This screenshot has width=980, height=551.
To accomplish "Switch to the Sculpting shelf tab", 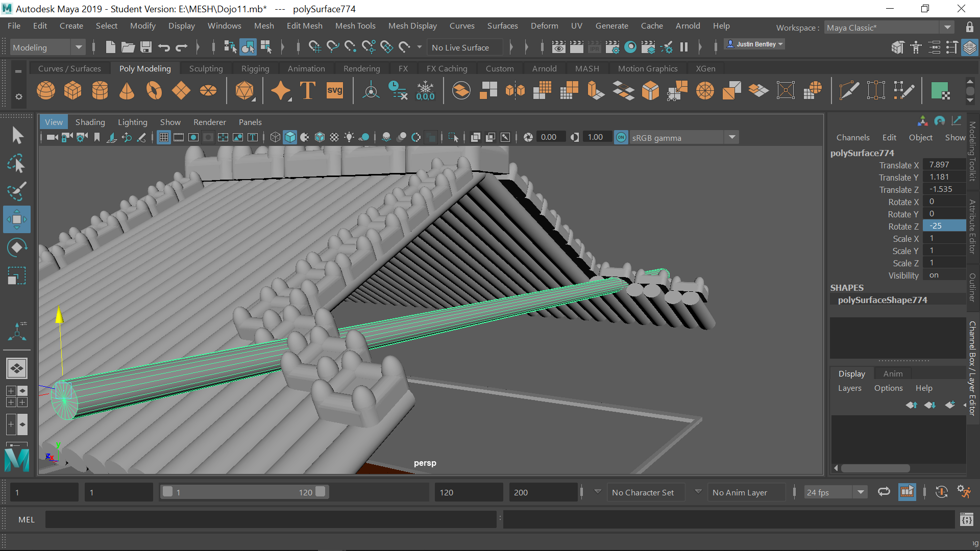I will (206, 68).
